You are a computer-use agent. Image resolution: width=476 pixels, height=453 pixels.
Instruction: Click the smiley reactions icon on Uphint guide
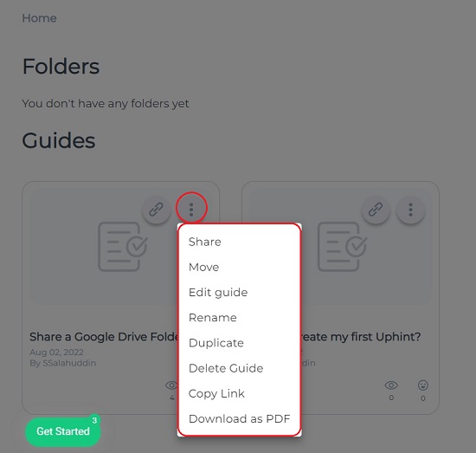(423, 385)
